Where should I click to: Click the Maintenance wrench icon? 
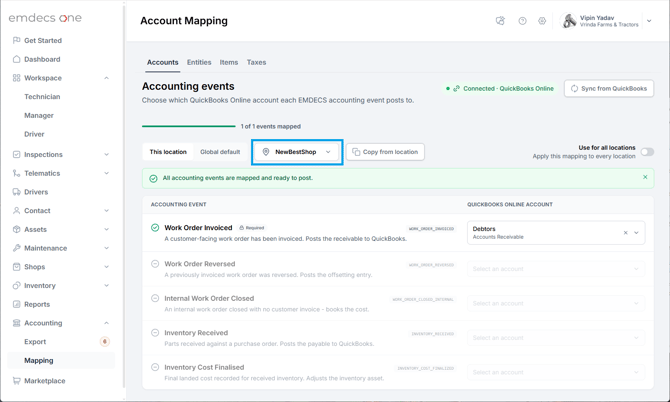click(x=16, y=248)
